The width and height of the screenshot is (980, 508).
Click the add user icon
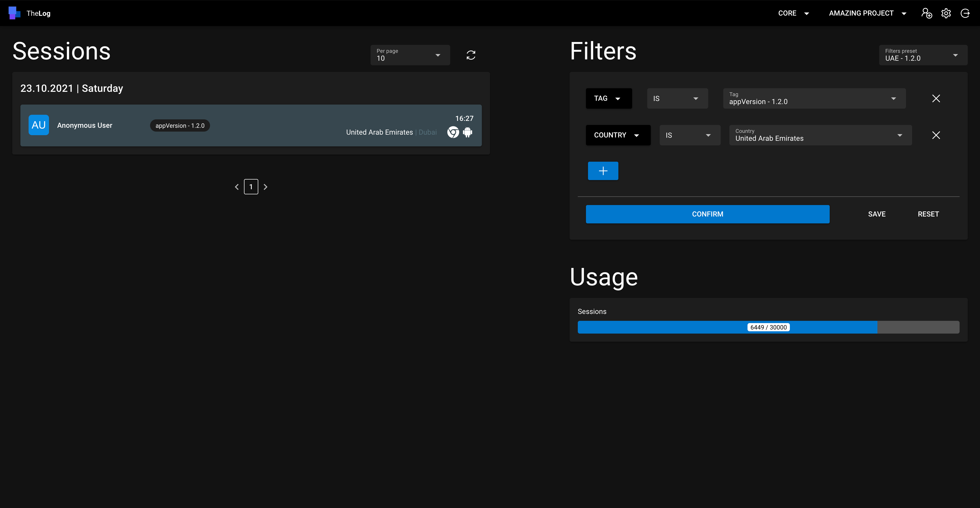tap(926, 13)
